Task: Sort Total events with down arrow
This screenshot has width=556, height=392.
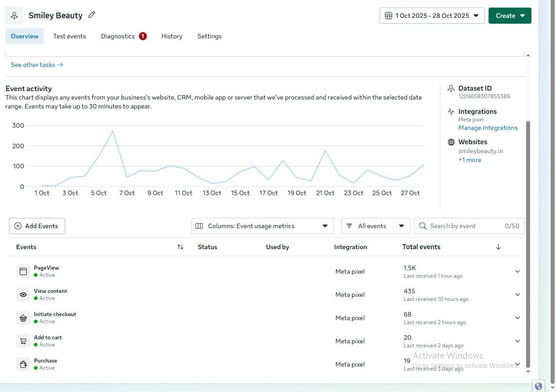Action: point(498,247)
